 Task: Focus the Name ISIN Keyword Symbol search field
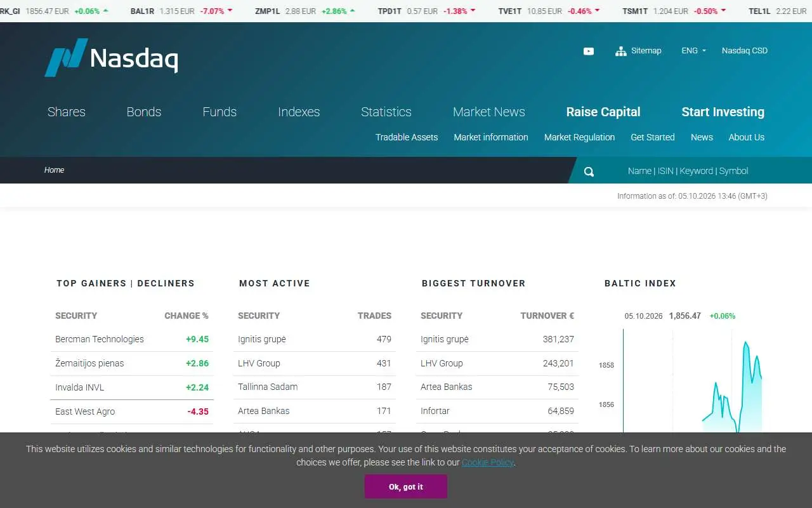[x=688, y=171]
